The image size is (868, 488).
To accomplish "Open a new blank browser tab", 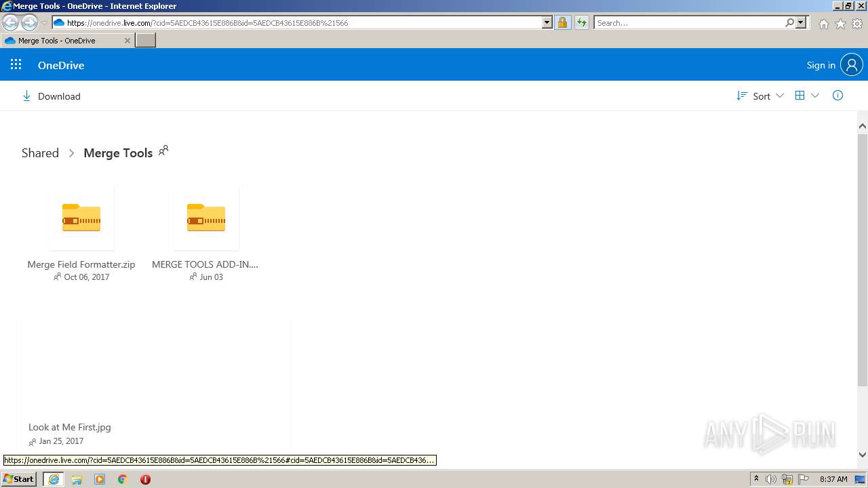I will tap(146, 41).
